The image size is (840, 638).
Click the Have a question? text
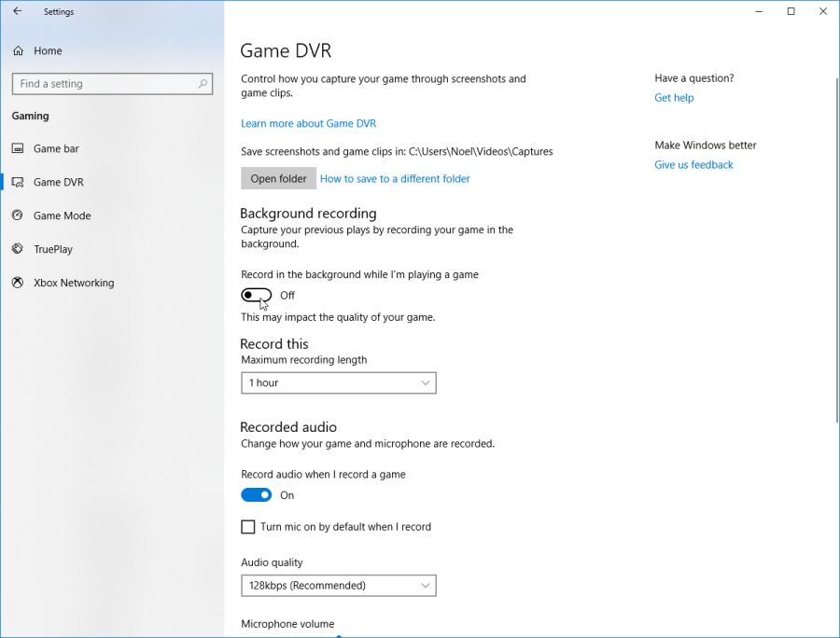[694, 78]
